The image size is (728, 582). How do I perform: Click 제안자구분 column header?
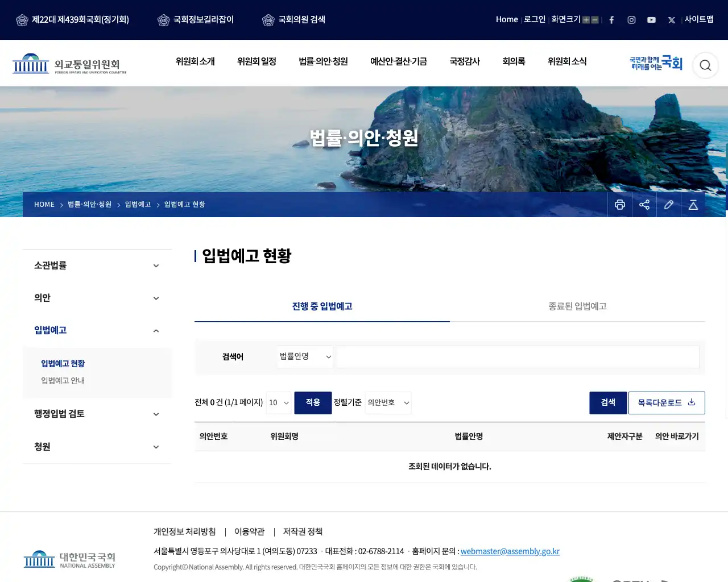tap(624, 436)
